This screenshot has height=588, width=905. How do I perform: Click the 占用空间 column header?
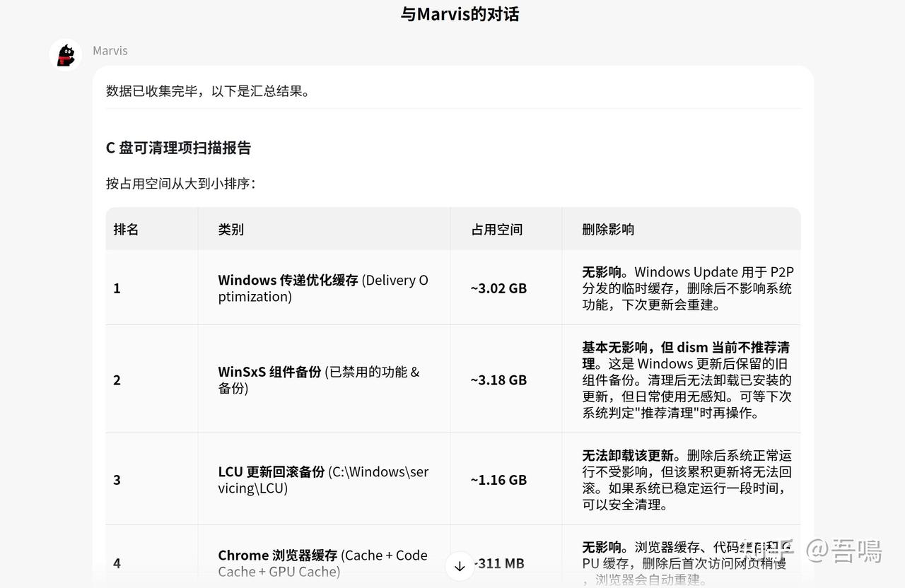pyautogui.click(x=497, y=229)
